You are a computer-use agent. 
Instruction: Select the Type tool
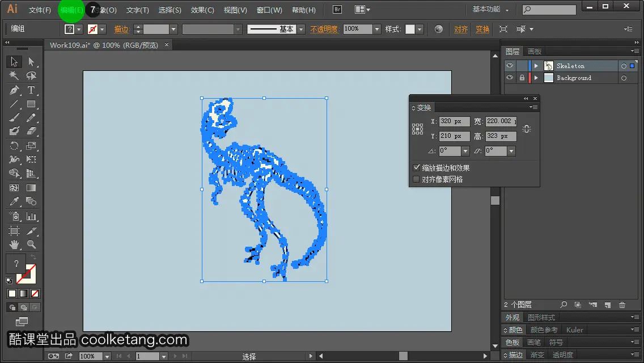(x=31, y=90)
